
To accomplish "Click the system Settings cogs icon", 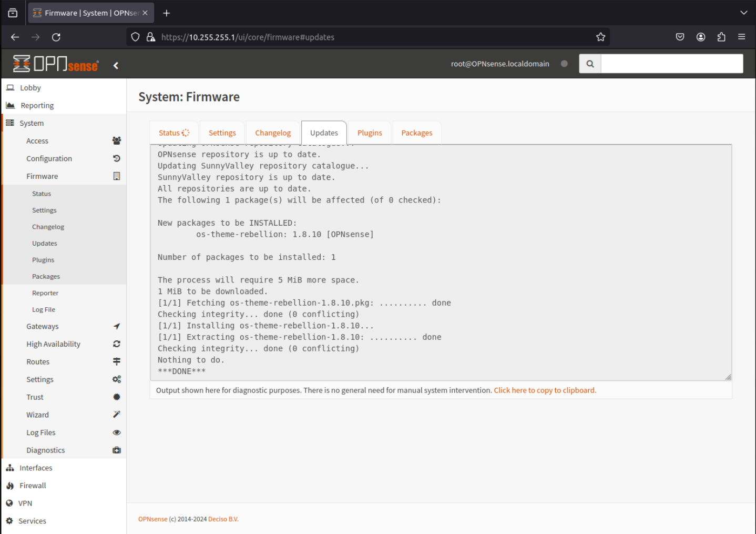I will pos(117,379).
